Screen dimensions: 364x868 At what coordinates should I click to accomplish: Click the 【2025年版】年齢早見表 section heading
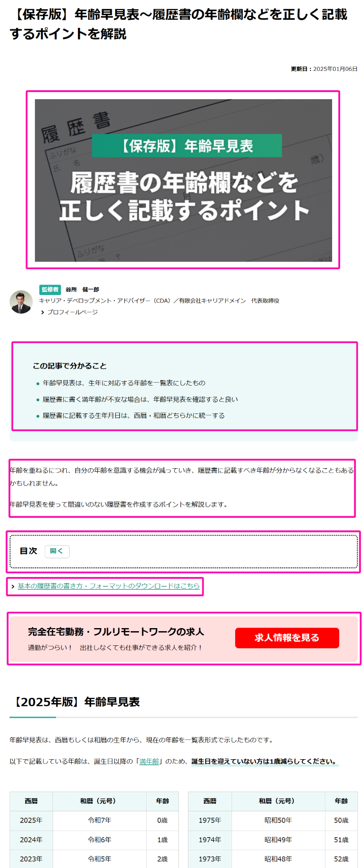point(75,702)
